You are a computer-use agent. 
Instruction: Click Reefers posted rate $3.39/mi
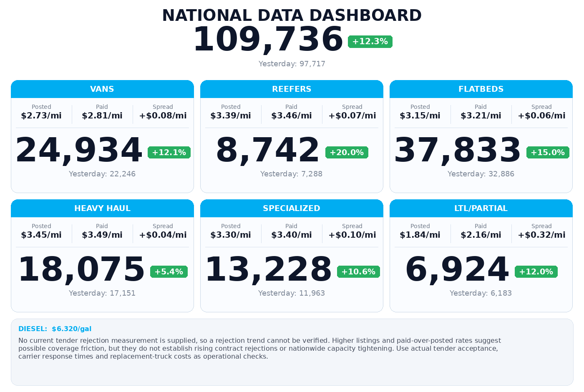(x=231, y=116)
